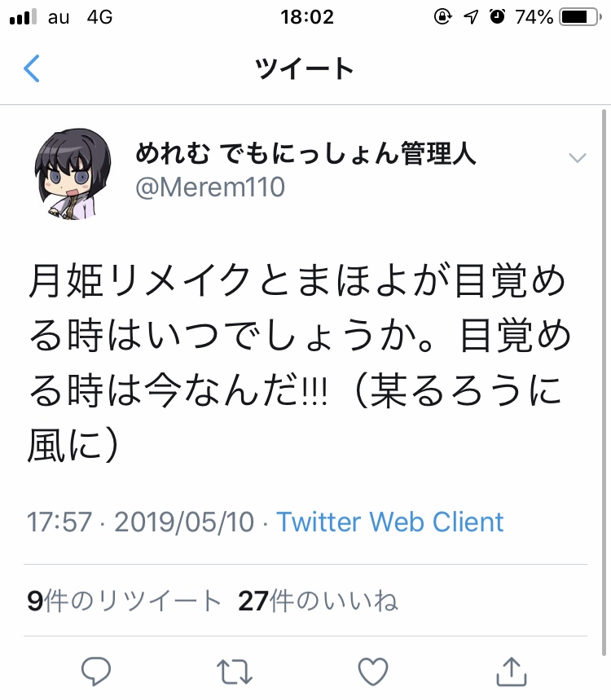
Task: Tap the battery icon in status bar
Action: click(x=581, y=17)
